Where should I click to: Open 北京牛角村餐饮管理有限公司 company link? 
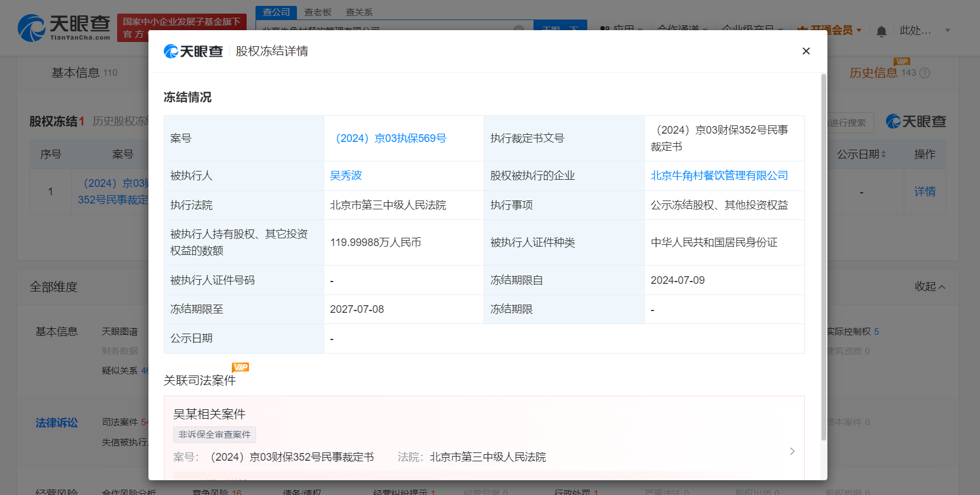719,176
